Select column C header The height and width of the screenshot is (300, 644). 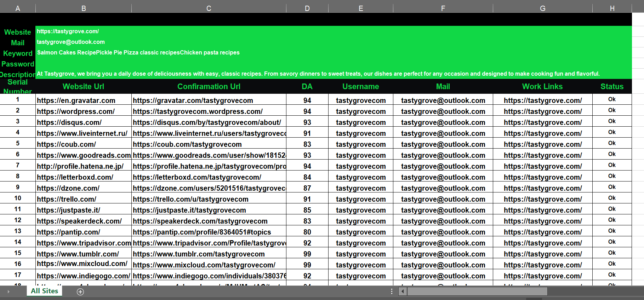[209, 8]
